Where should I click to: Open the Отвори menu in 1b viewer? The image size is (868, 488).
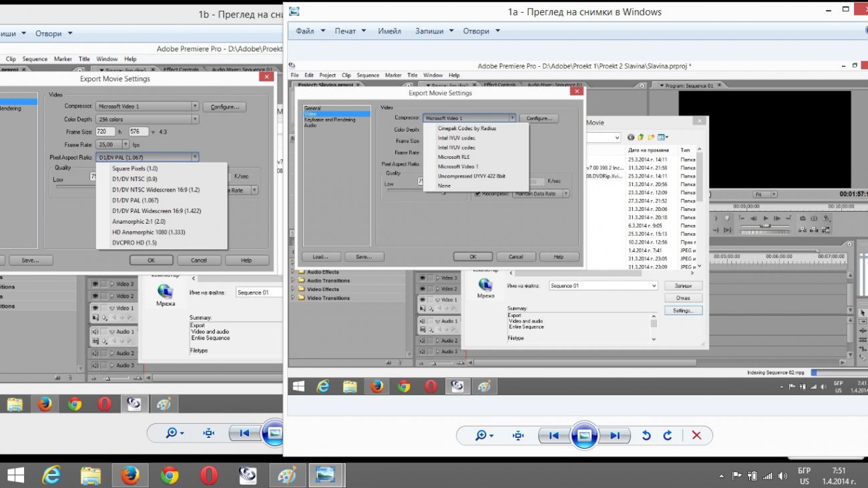tap(53, 33)
